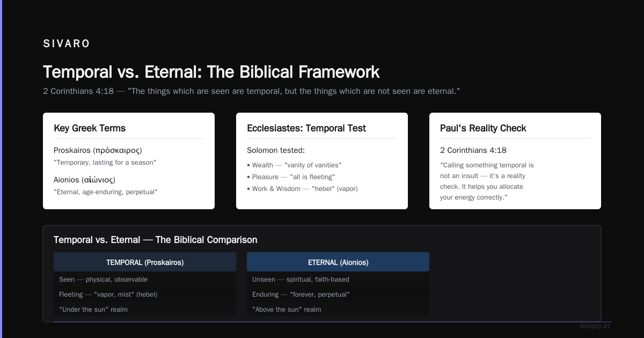Image resolution: width=644 pixels, height=338 pixels.
Task: Click the cell "Fleeting — vapor, mist (hebel)"
Action: tap(145, 295)
